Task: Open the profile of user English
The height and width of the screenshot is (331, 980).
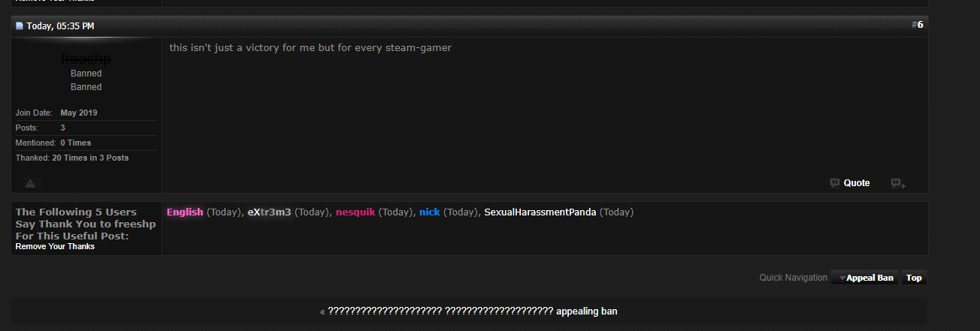Action: point(185,212)
